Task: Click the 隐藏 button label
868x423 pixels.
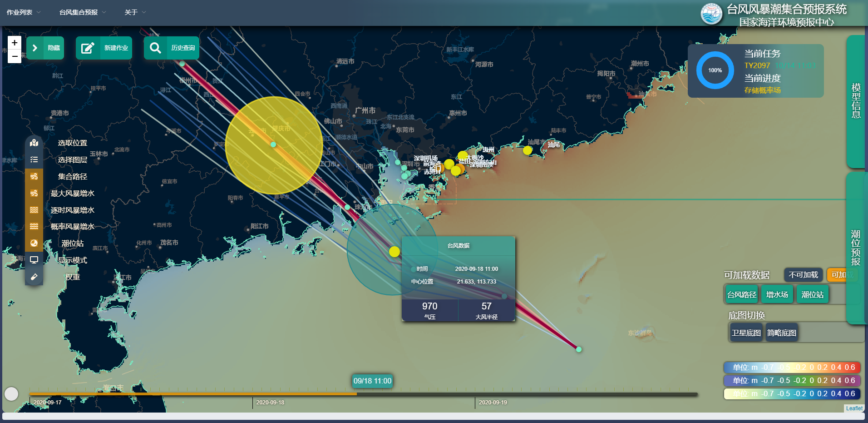Action: [x=54, y=48]
